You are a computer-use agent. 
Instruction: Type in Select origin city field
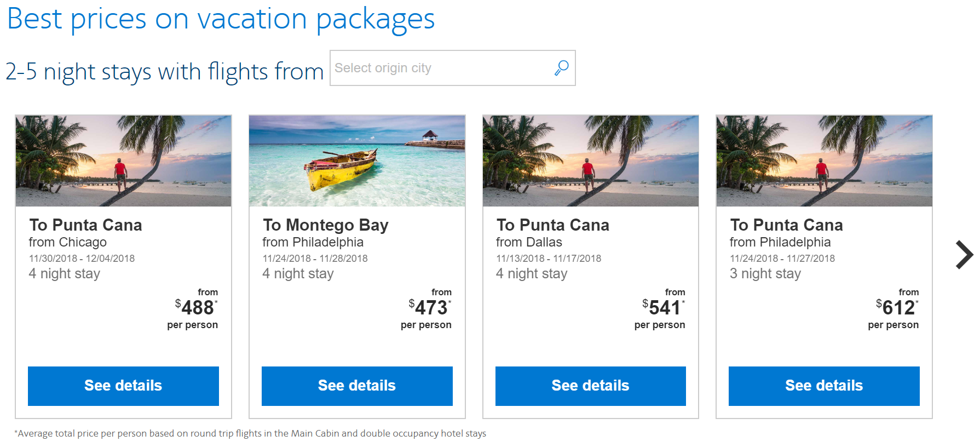coord(438,68)
